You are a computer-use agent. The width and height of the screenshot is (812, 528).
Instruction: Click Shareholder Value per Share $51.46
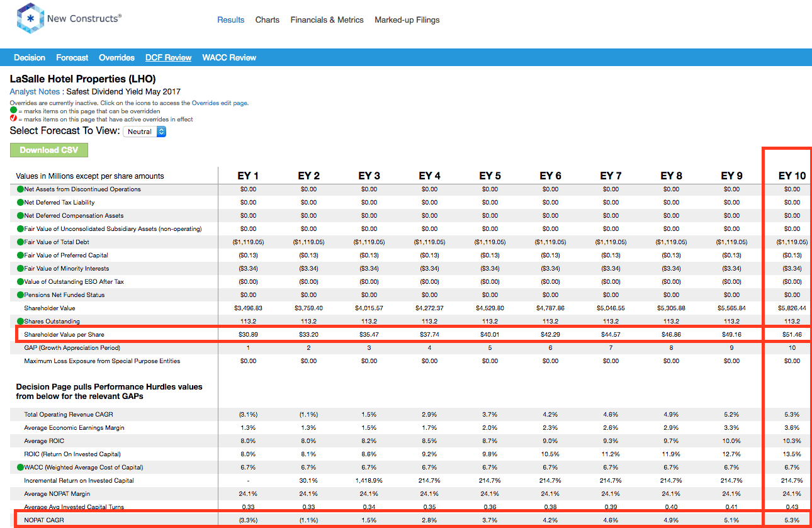[792, 334]
